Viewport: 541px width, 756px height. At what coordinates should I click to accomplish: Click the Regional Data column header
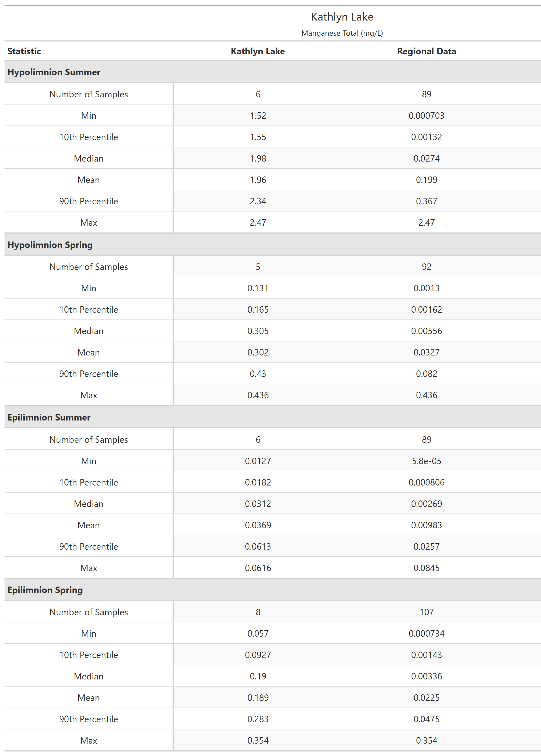(426, 51)
